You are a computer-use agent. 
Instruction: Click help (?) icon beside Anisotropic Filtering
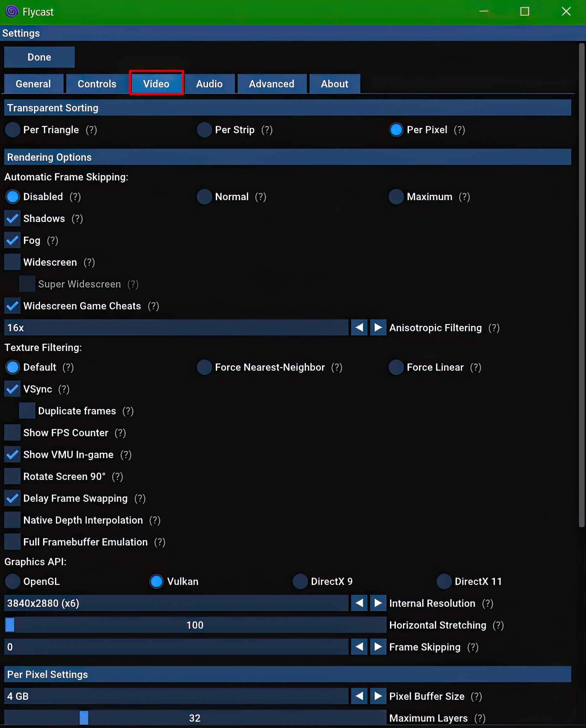(494, 328)
